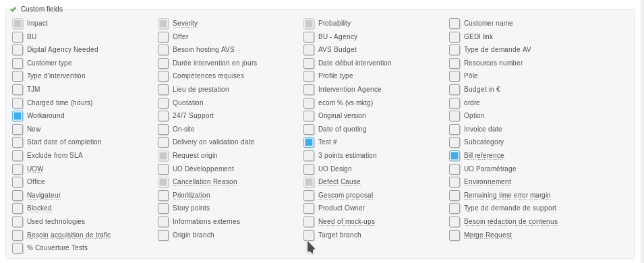The height and width of the screenshot is (263, 644).
Task: Tick the 24/7 Support checkbox
Action: coord(163,116)
